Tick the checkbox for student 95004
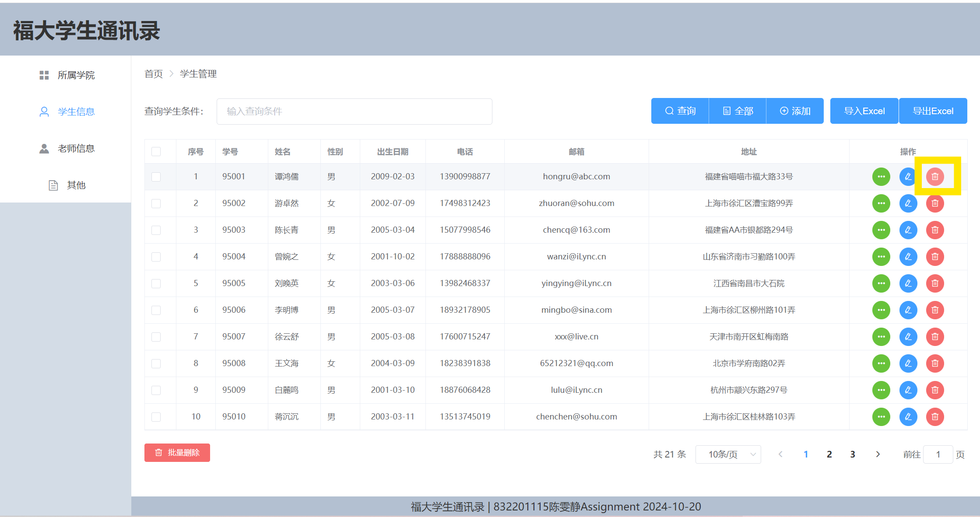The width and height of the screenshot is (980, 517). click(156, 257)
